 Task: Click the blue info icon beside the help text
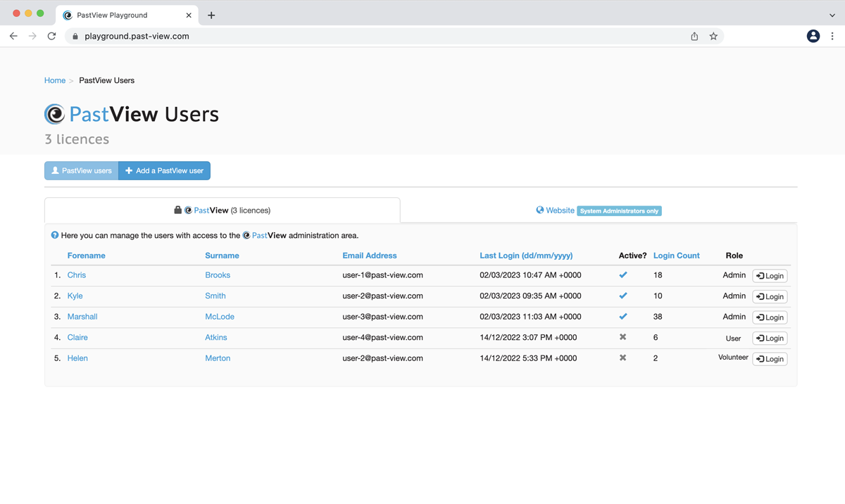(55, 235)
